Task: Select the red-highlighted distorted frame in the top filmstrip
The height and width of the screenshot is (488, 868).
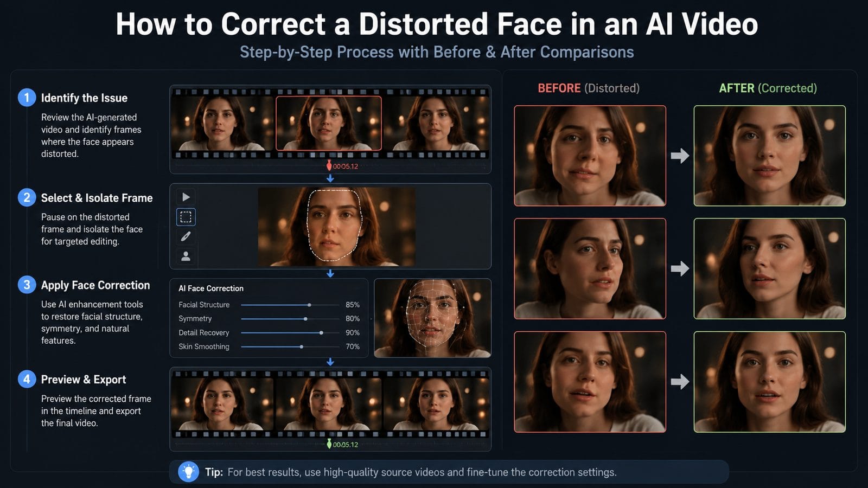Action: tap(329, 123)
